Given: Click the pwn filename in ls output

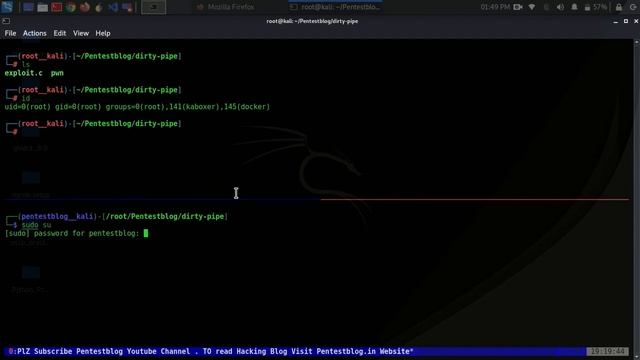Looking at the screenshot, I should pos(57,73).
